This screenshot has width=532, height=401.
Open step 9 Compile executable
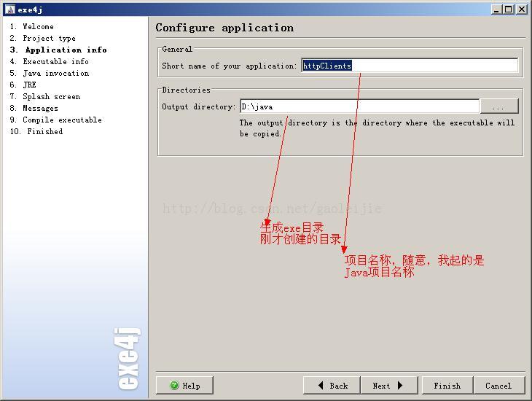click(55, 120)
